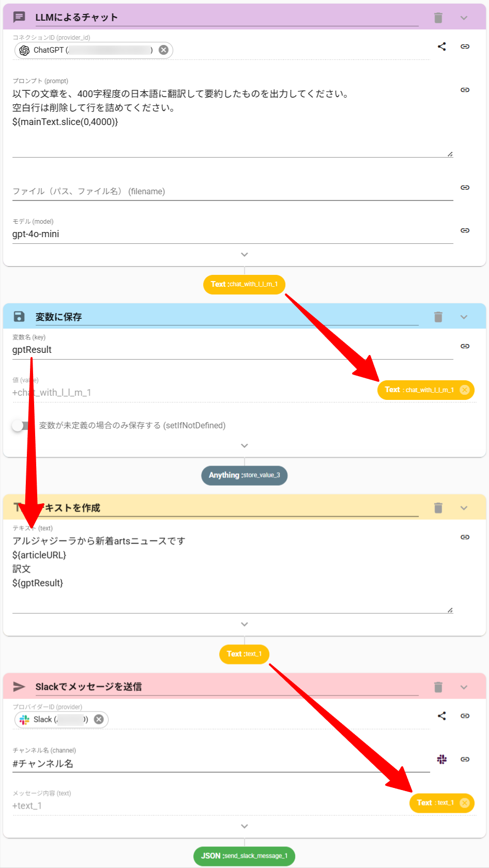Click the #チャンネル名 channel input field
The image size is (489, 868).
[x=221, y=764]
